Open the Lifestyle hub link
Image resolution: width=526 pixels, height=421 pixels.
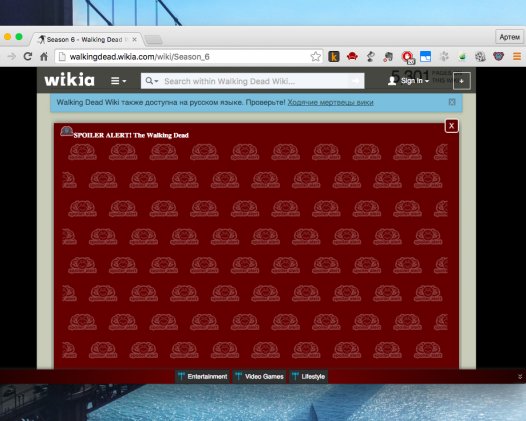pos(308,376)
